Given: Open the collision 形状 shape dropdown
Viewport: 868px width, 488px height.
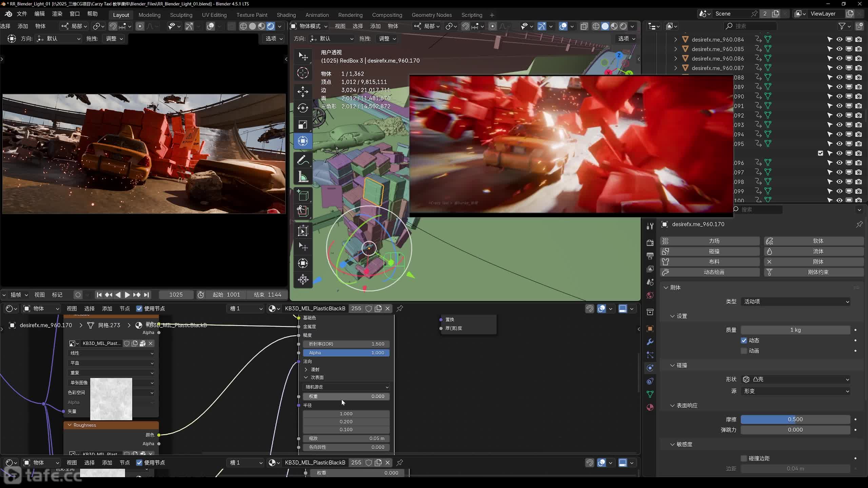Looking at the screenshot, I should [x=795, y=379].
